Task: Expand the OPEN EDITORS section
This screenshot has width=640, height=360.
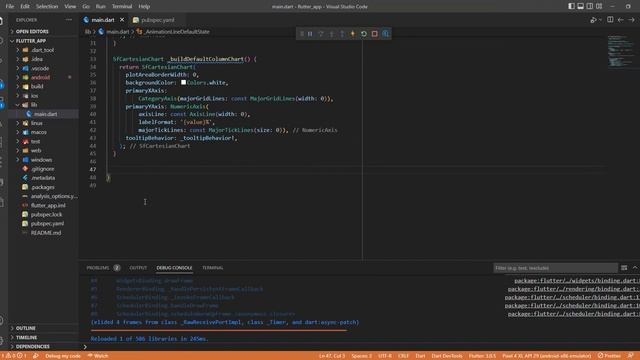Action: tap(32, 31)
